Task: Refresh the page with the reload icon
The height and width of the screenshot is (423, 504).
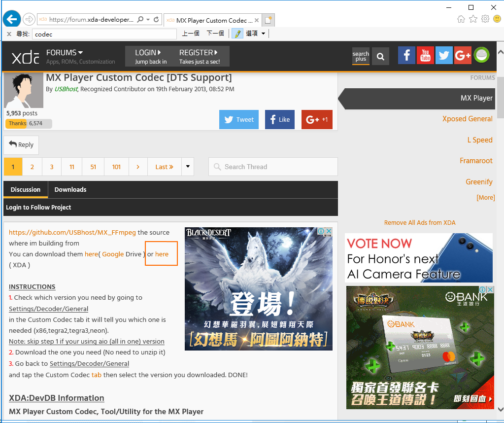Action: click(x=156, y=20)
